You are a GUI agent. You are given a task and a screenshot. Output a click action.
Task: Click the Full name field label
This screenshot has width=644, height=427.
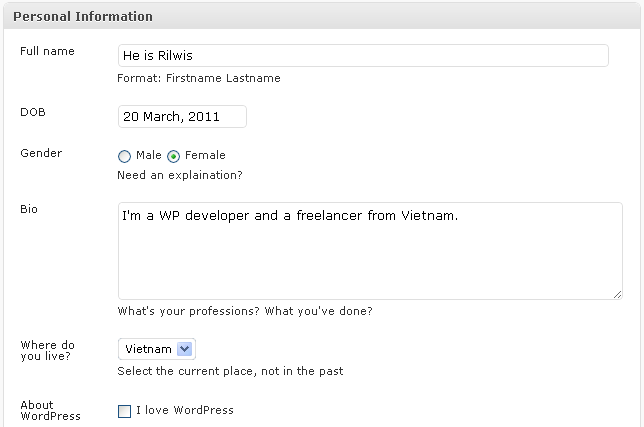point(47,51)
